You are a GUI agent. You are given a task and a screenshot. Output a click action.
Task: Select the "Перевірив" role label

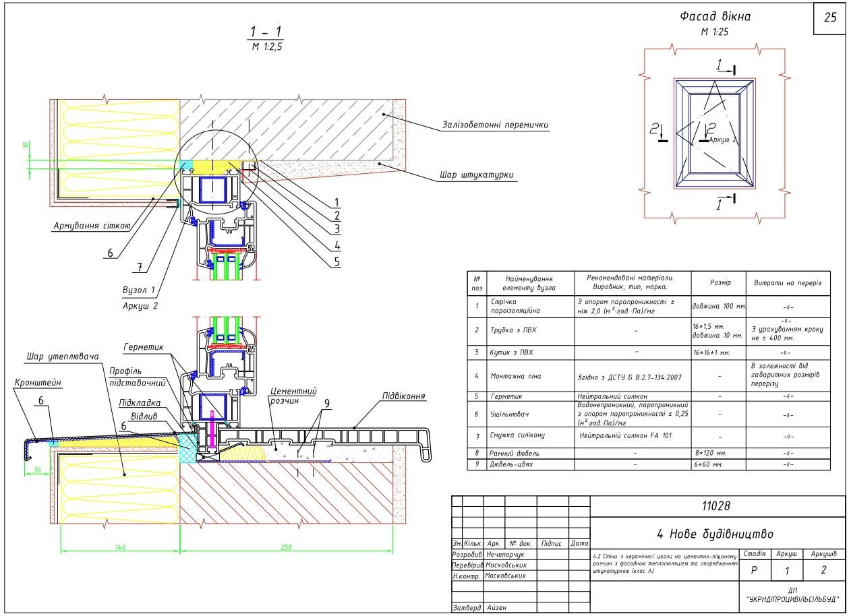coord(468,565)
